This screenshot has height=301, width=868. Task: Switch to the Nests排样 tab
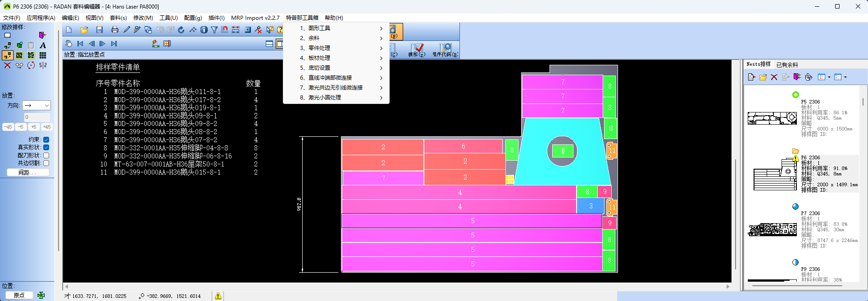pos(759,64)
